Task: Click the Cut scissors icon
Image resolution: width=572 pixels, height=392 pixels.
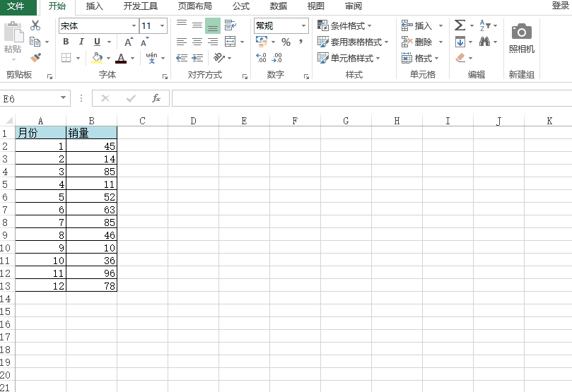Action: 35,25
